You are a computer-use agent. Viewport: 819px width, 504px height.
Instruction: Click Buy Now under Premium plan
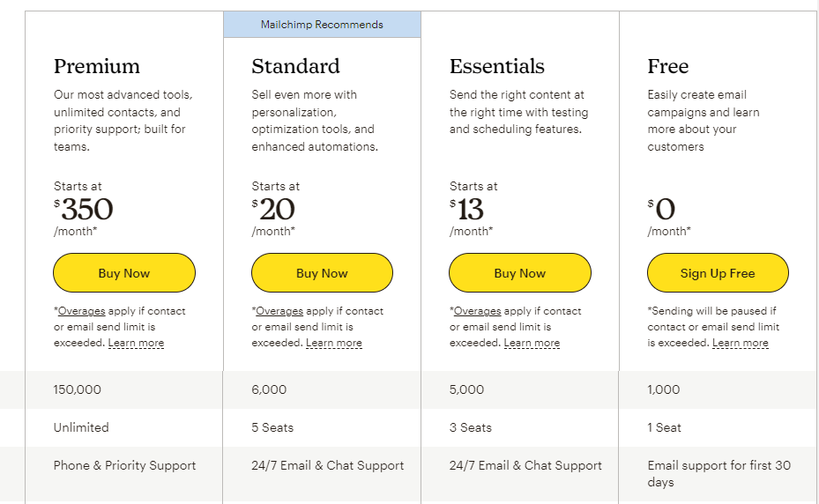pyautogui.click(x=124, y=272)
